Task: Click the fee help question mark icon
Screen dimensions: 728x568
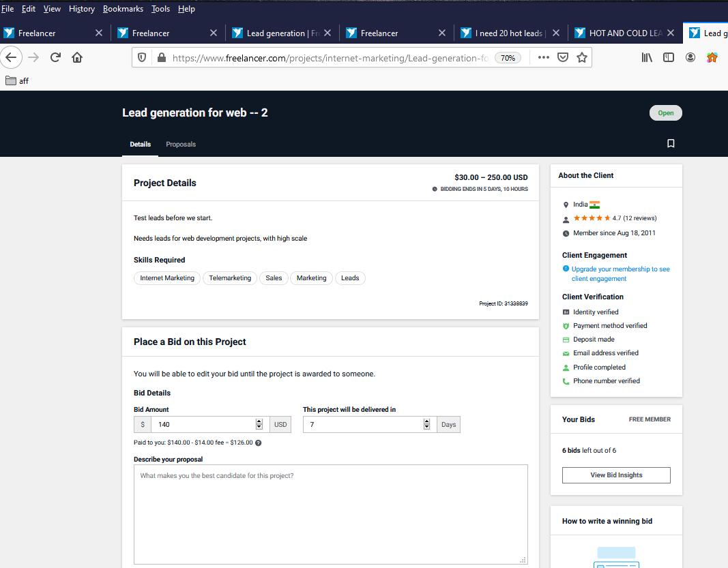Action: [258, 443]
